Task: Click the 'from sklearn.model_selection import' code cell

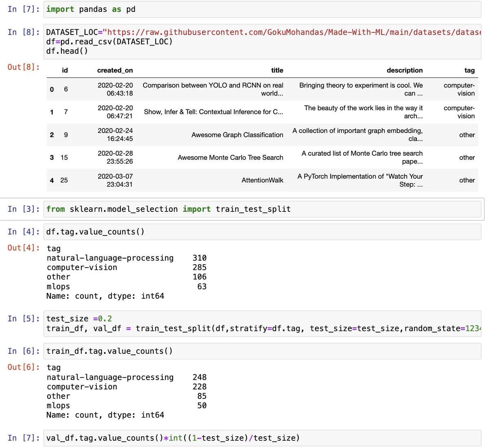Action: coord(262,209)
